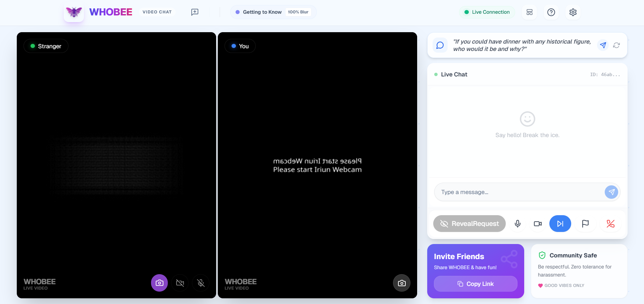Toggle microphone in chat controls
The width and height of the screenshot is (644, 304).
point(517,224)
